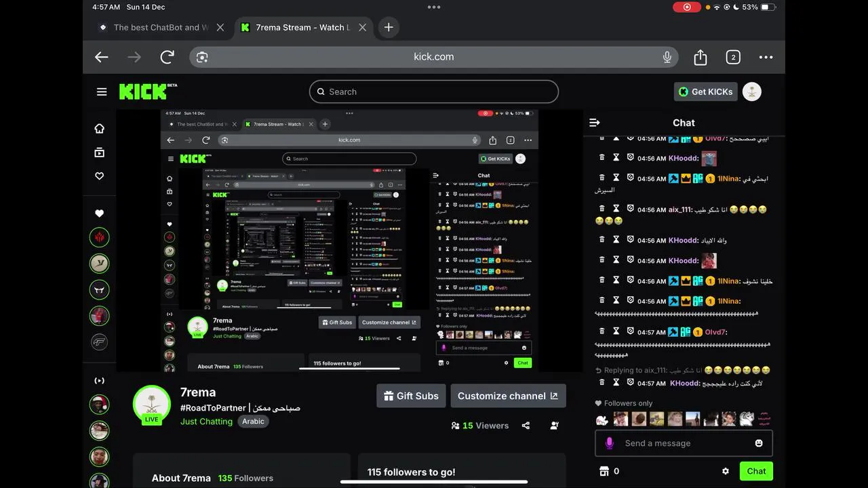Screen dimensions: 868x488
Task: Delete aix_111's chat message
Action: point(601,209)
